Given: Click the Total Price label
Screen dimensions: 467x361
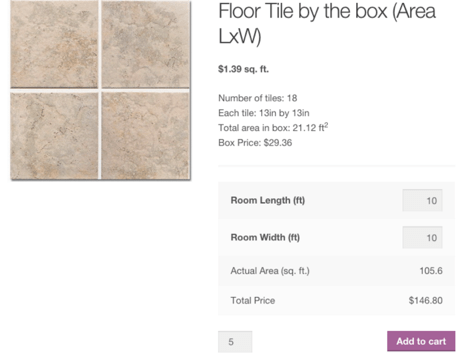Looking at the screenshot, I should (253, 300).
